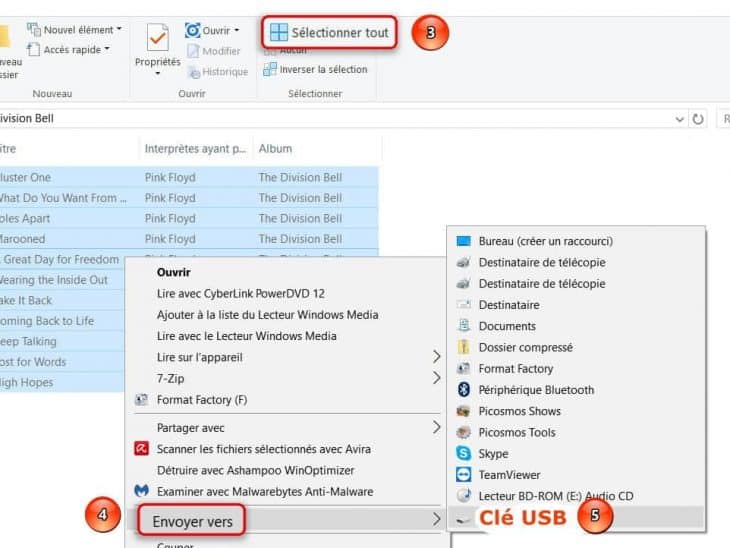Click the Historique ribbon icon

[x=193, y=72]
